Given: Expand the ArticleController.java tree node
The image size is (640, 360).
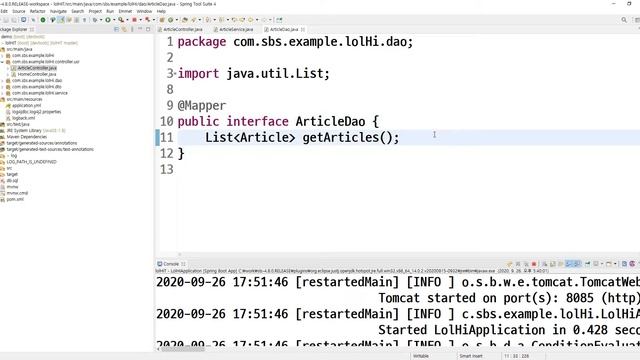Looking at the screenshot, I should 8,68.
